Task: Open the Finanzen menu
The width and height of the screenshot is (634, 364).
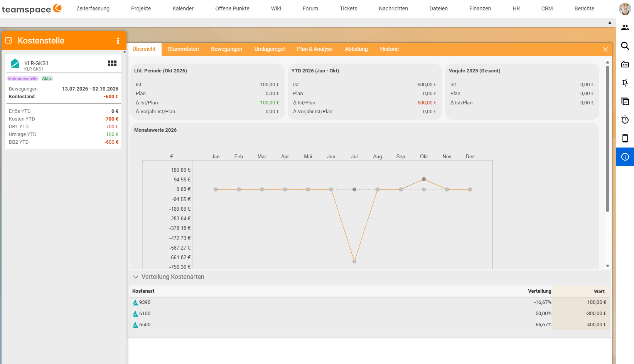Action: pos(480,8)
